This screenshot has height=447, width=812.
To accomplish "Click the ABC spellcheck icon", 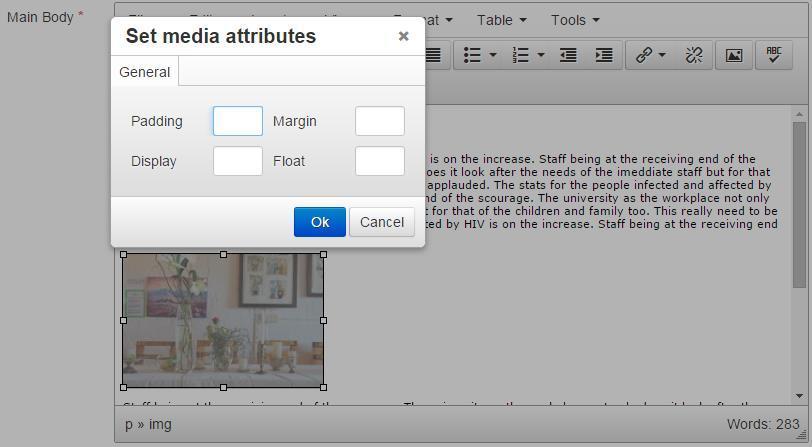I will (x=774, y=55).
